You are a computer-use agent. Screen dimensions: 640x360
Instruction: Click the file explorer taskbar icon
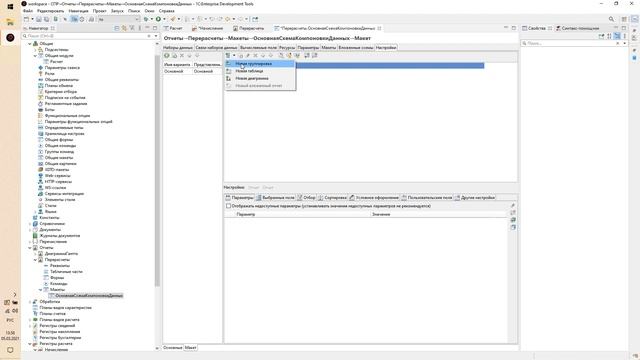[10, 22]
